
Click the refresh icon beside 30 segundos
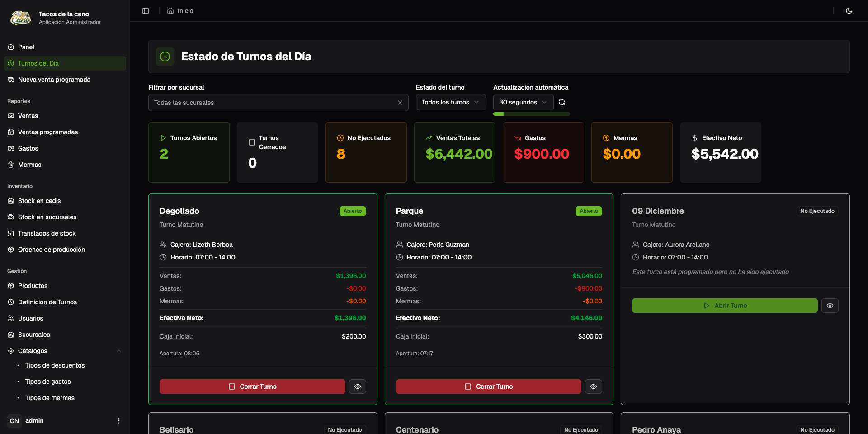click(x=562, y=102)
